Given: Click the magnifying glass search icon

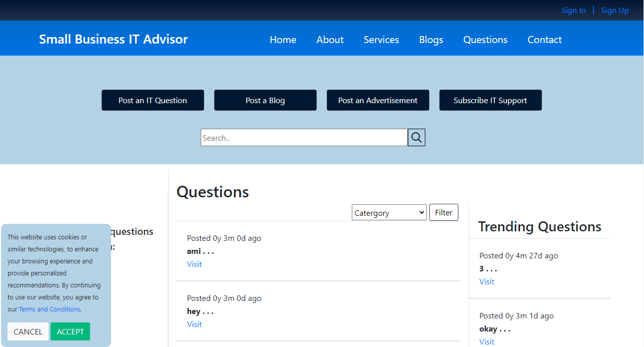Looking at the screenshot, I should click(x=416, y=138).
